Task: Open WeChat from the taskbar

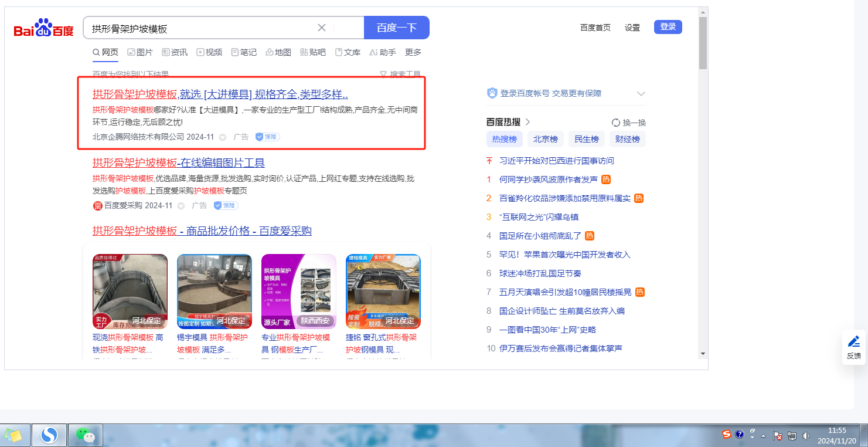Action: click(86, 435)
